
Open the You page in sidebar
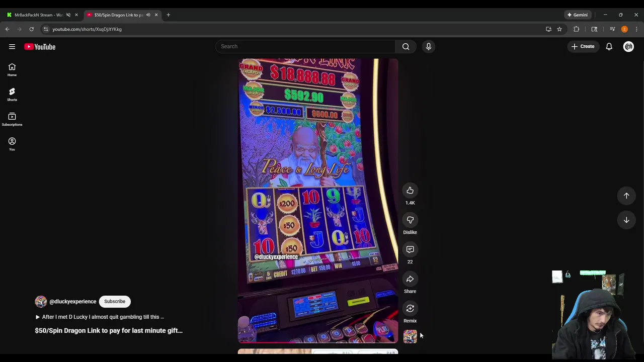coord(12,144)
